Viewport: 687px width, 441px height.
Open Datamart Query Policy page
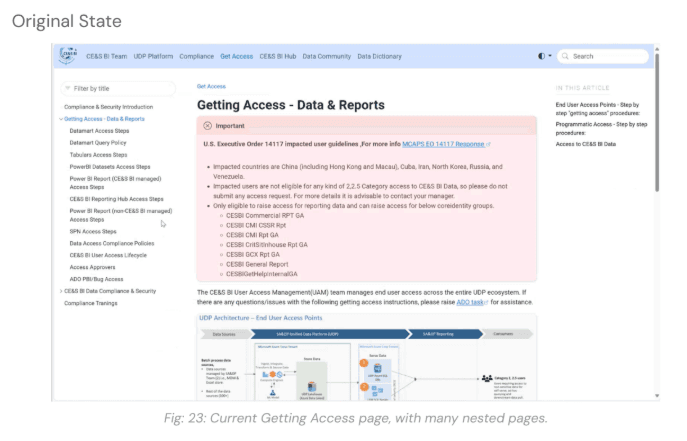coord(98,143)
